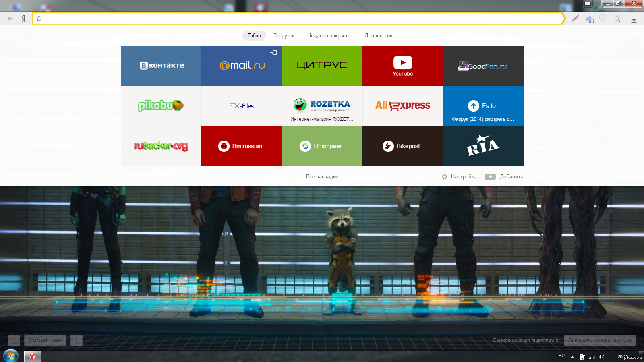Open the AliExpress tile

click(x=403, y=106)
